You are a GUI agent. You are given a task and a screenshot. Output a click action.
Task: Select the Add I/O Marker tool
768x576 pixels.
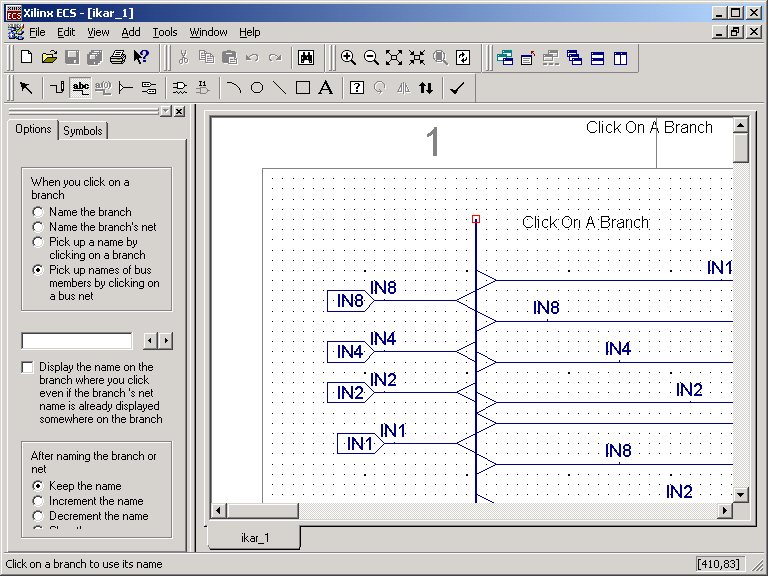tap(149, 88)
